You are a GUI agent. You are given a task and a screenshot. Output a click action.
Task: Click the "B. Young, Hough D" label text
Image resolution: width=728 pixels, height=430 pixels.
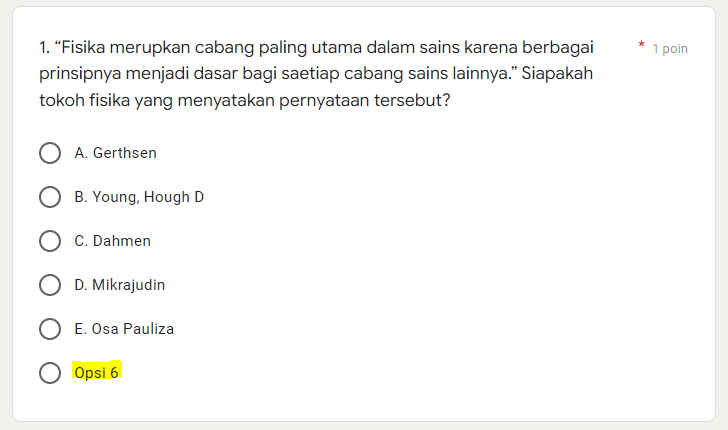point(139,197)
